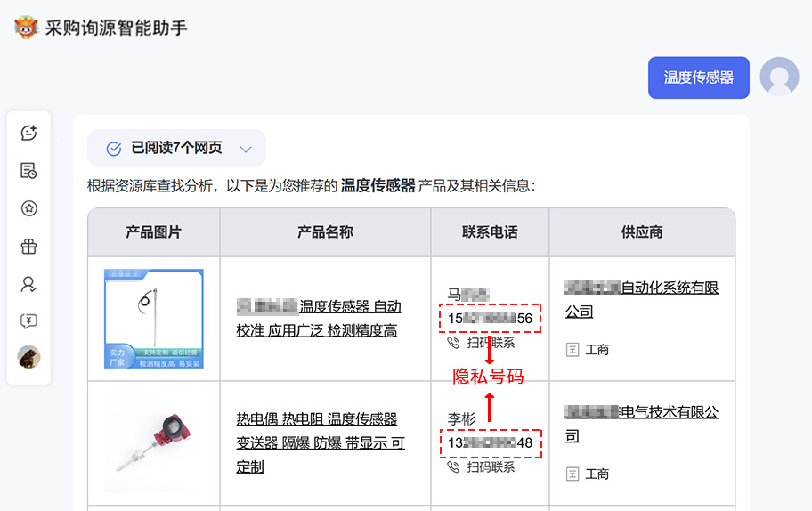Click the app logo mascot icon
The height and width of the screenshot is (511, 812).
point(27,28)
